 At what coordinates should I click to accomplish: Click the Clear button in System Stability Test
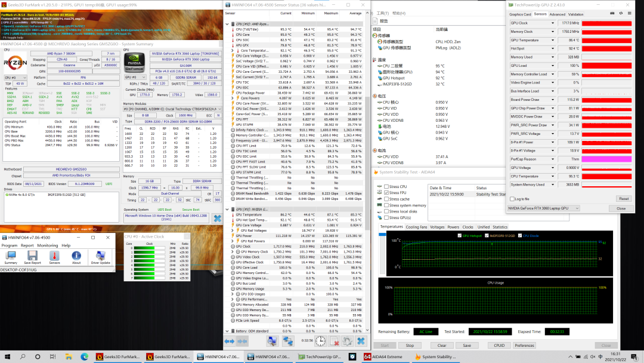pyautogui.click(x=442, y=345)
